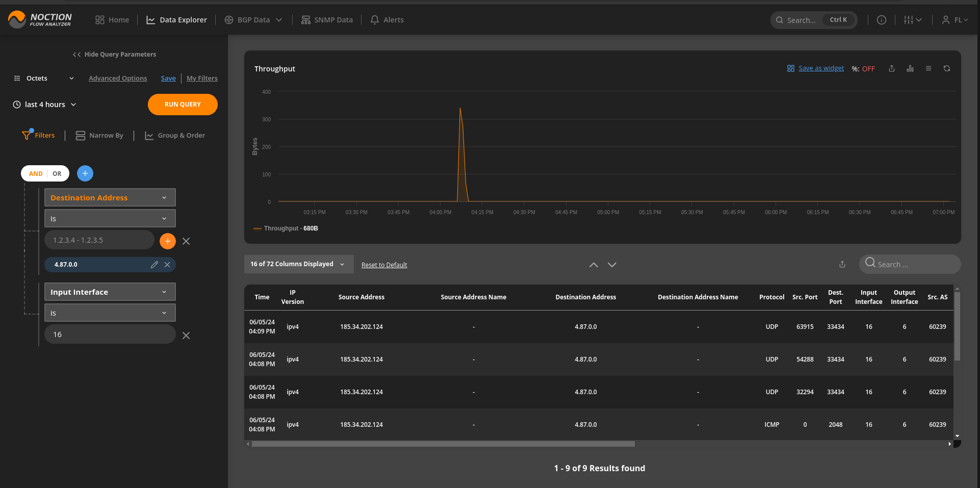Open the Data Explorer tab
This screenshot has height=488, width=980.
pos(176,20)
